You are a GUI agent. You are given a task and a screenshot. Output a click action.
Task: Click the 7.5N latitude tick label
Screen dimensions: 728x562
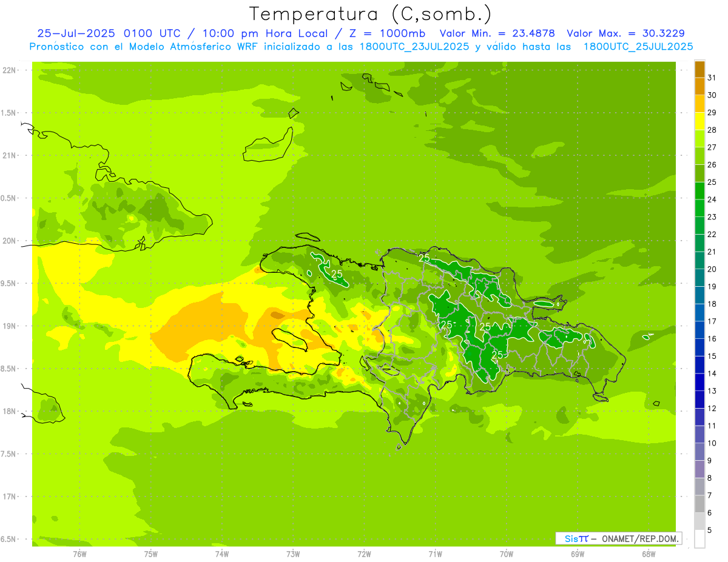pyautogui.click(x=9, y=454)
